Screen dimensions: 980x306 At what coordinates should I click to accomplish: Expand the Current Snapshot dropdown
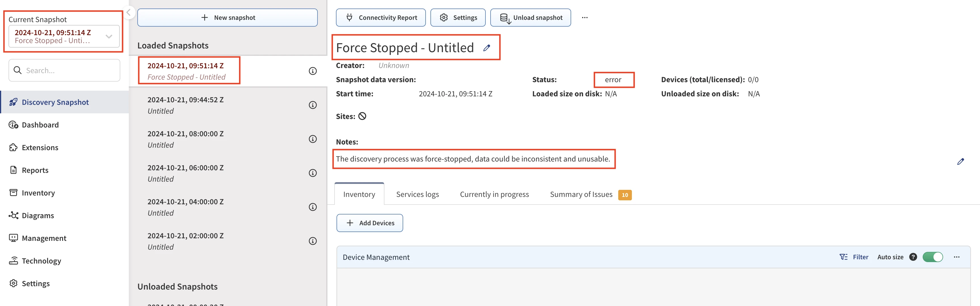click(109, 37)
